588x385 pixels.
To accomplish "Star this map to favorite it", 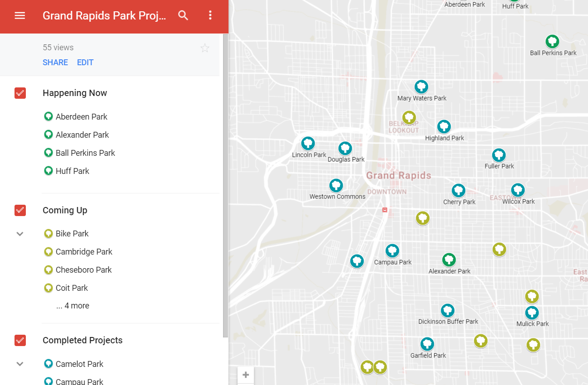I will [204, 48].
